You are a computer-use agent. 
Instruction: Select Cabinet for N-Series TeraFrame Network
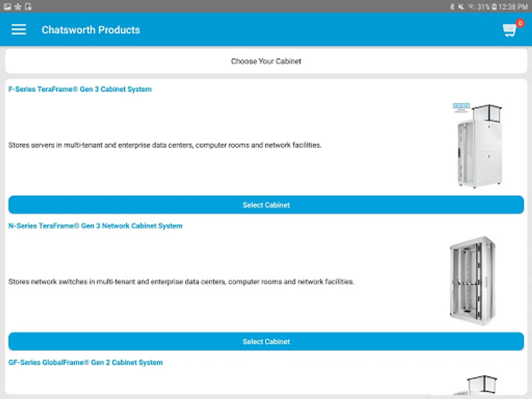tap(266, 341)
